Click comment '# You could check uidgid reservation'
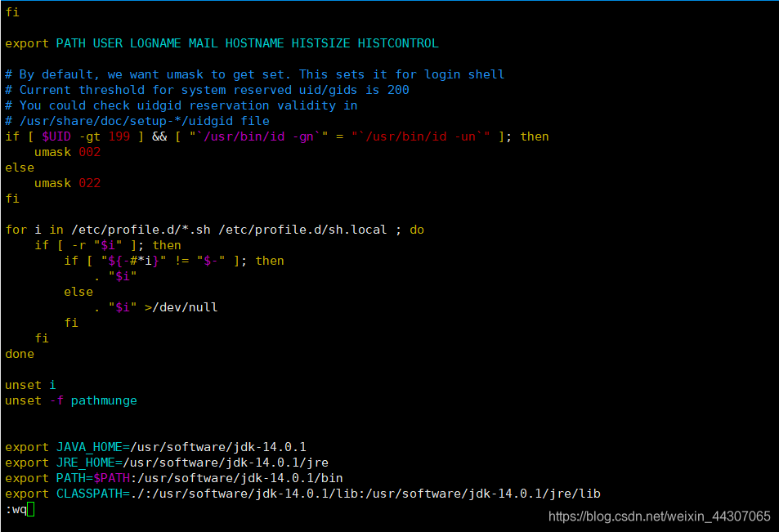 click(181, 105)
